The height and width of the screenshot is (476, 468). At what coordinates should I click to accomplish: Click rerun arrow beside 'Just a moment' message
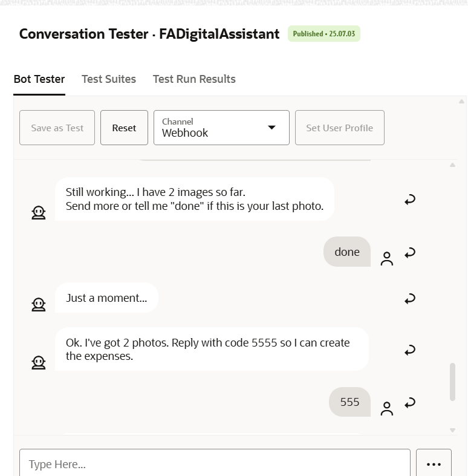pos(410,298)
